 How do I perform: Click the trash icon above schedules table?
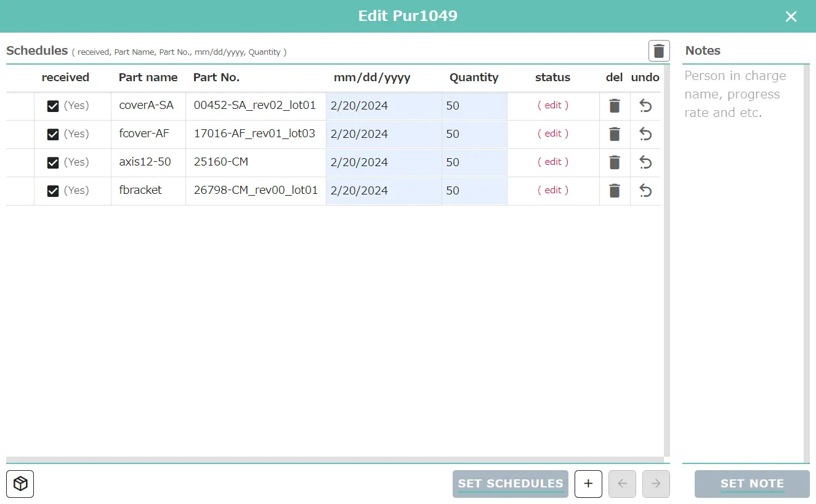click(x=659, y=51)
